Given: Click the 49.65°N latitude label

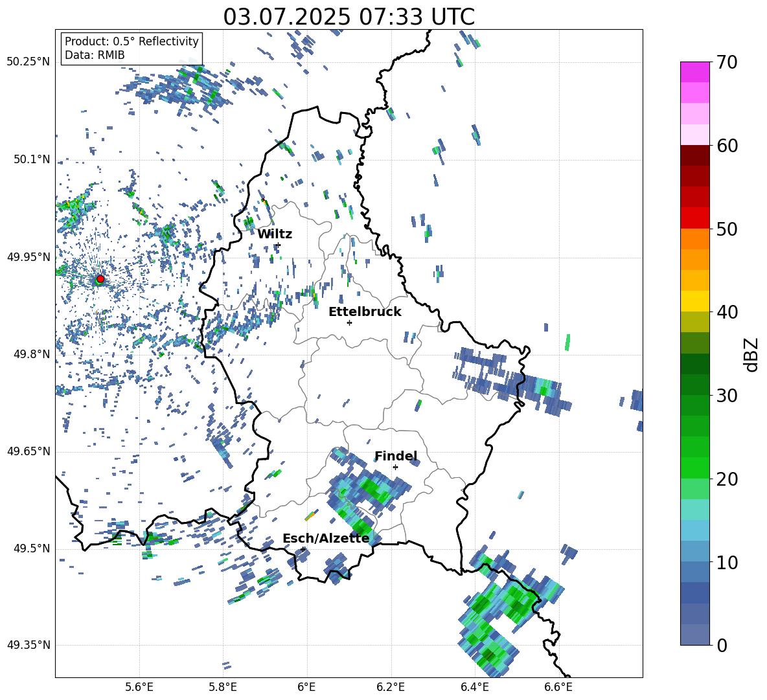Looking at the screenshot, I should click(29, 451).
